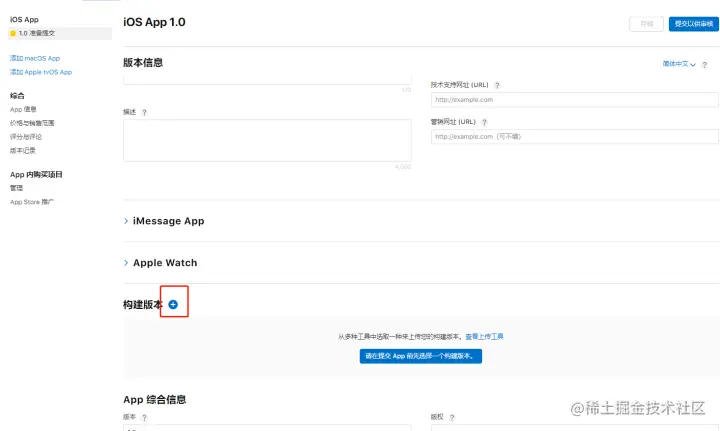The width and height of the screenshot is (720, 431).
Task: Click the plus icon next to 构建版本
Action: 173,304
